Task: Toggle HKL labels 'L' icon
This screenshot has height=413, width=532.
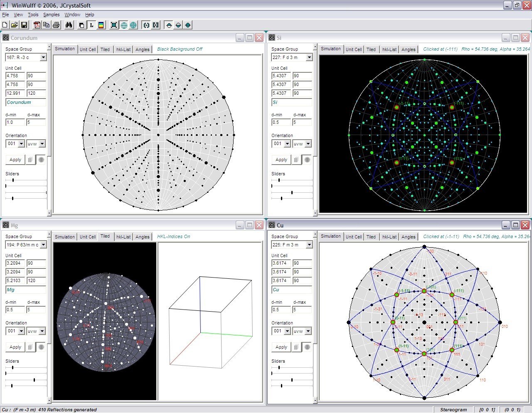Action: click(91, 25)
